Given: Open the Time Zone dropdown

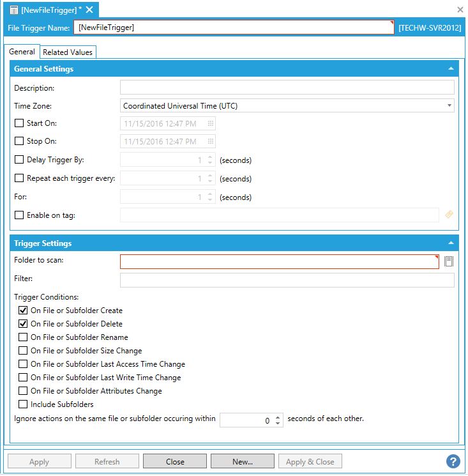Looking at the screenshot, I should [287, 105].
